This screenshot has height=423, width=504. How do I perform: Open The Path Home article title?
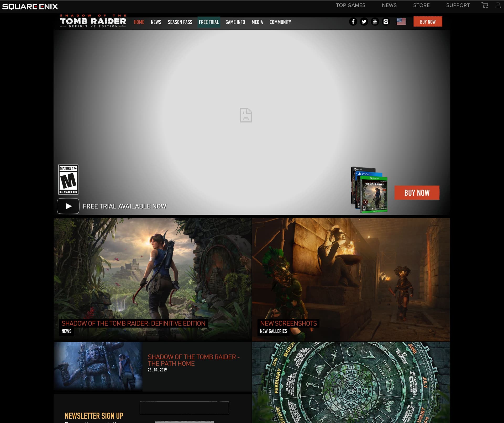click(x=193, y=360)
